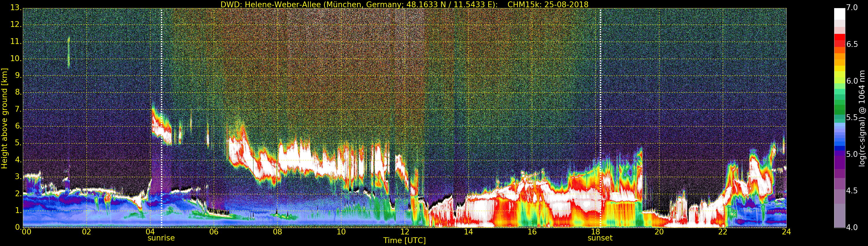Click the '7.0' colorbar tick label
The width and height of the screenshot is (868, 246).
coord(852,8)
